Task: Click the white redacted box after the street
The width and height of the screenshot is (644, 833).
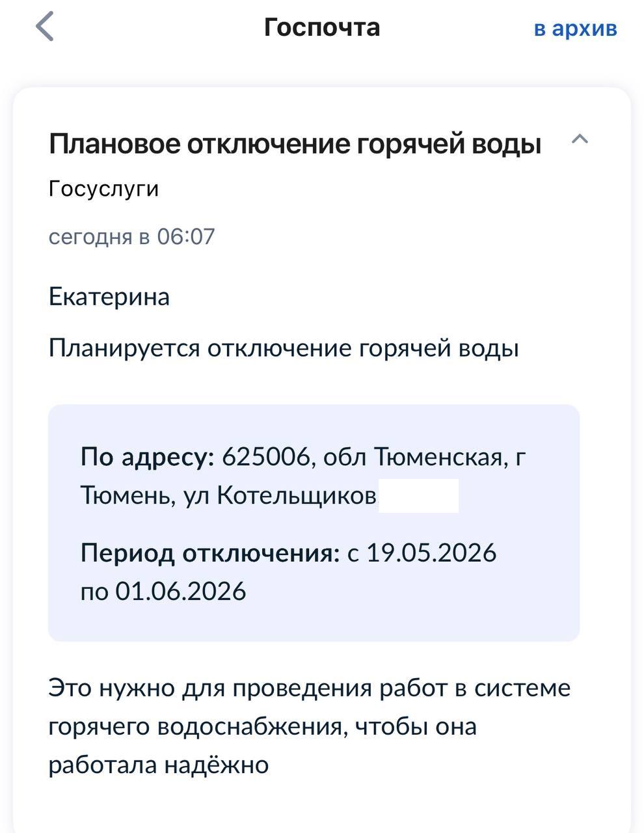Action: click(418, 496)
